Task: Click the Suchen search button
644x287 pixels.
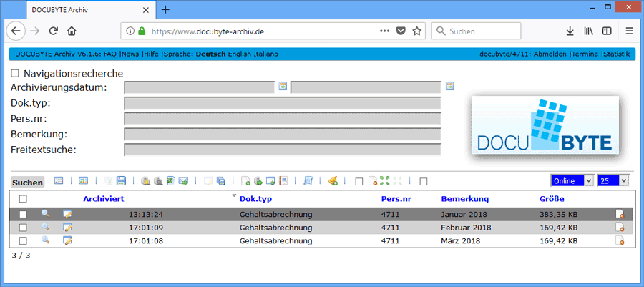Action: coord(27,183)
